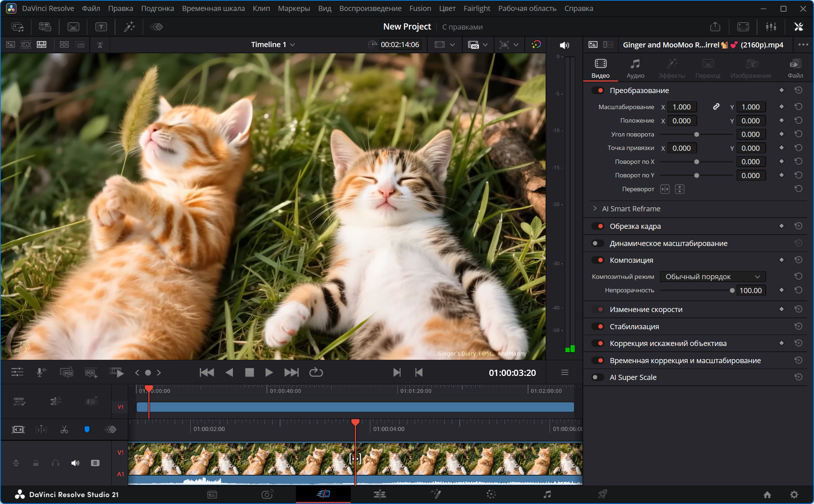Screen dimensions: 814x504
Task: Open the Fusion page icon
Action: tap(436, 494)
